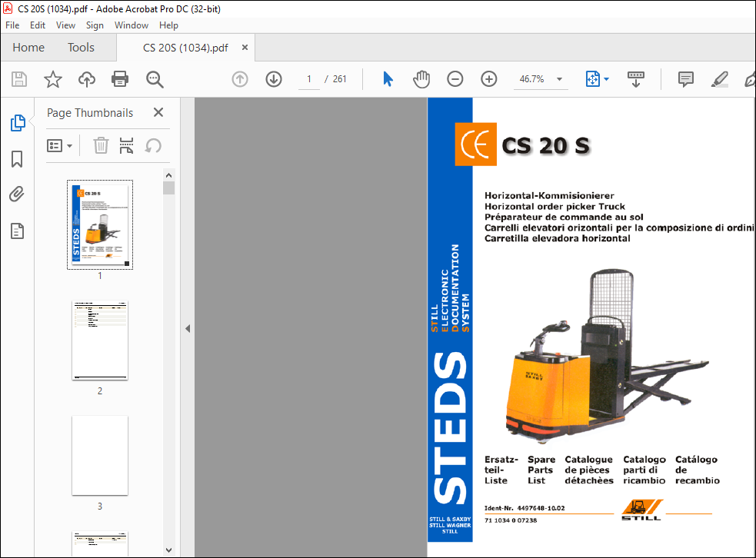Close the Page Thumbnails panel
This screenshot has height=558, width=756.
[158, 112]
